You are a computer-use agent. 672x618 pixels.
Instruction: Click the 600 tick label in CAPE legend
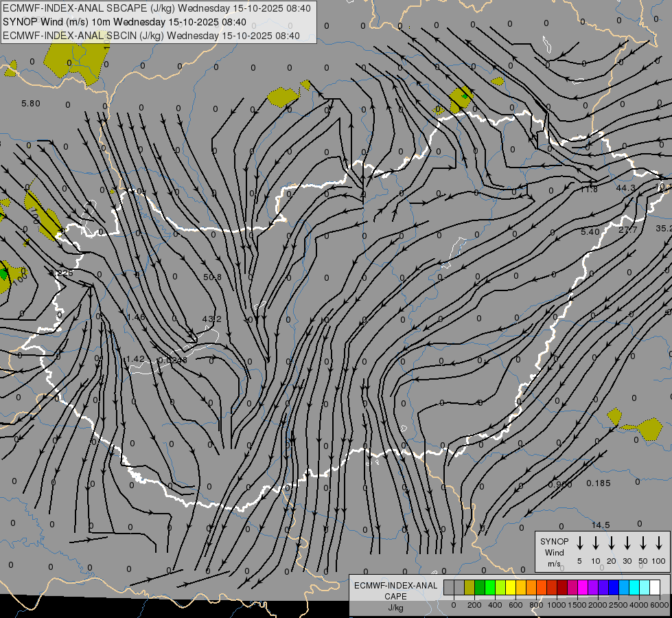click(x=515, y=605)
